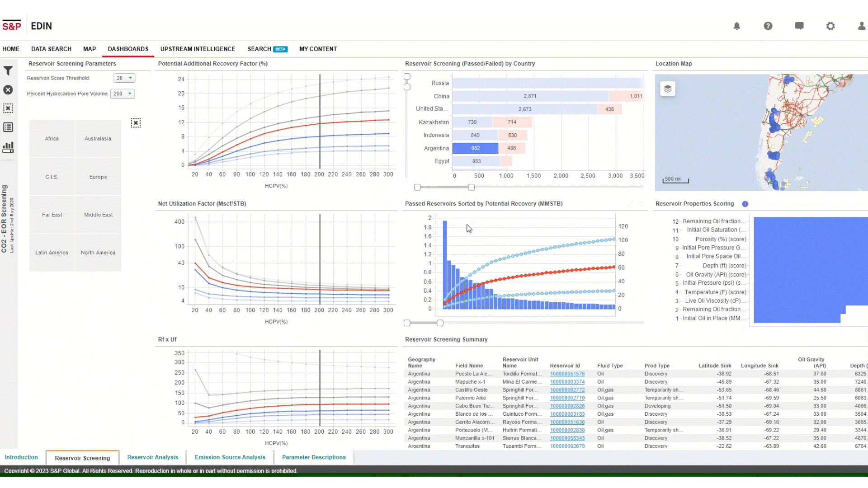
Task: Expand Percent Hydrocarbon Pore Volume dropdown
Action: (123, 94)
